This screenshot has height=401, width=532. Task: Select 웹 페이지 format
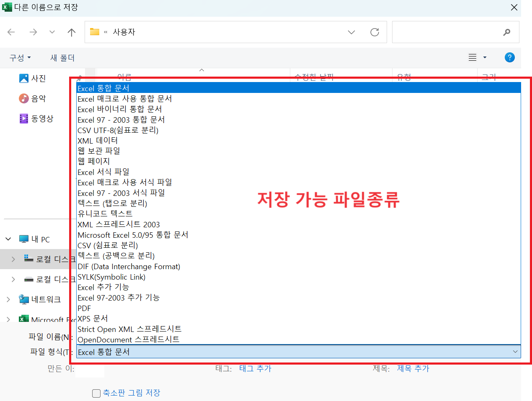click(299, 161)
